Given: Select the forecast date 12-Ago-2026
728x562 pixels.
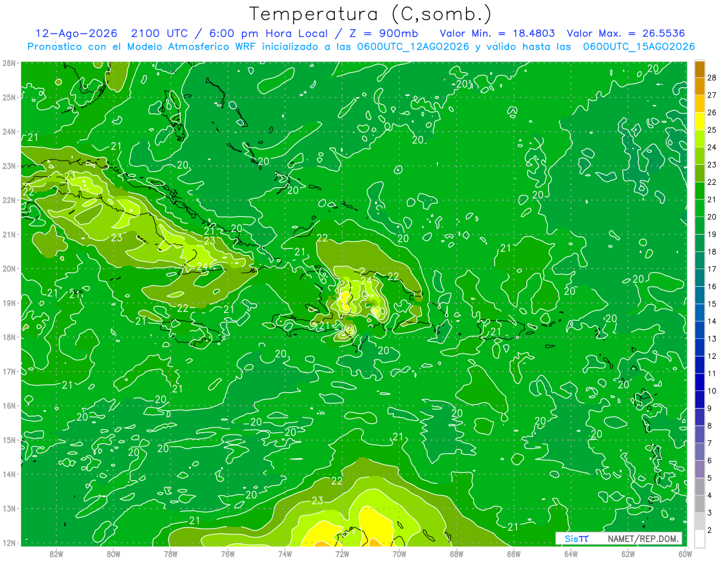Looking at the screenshot, I should pos(76,33).
